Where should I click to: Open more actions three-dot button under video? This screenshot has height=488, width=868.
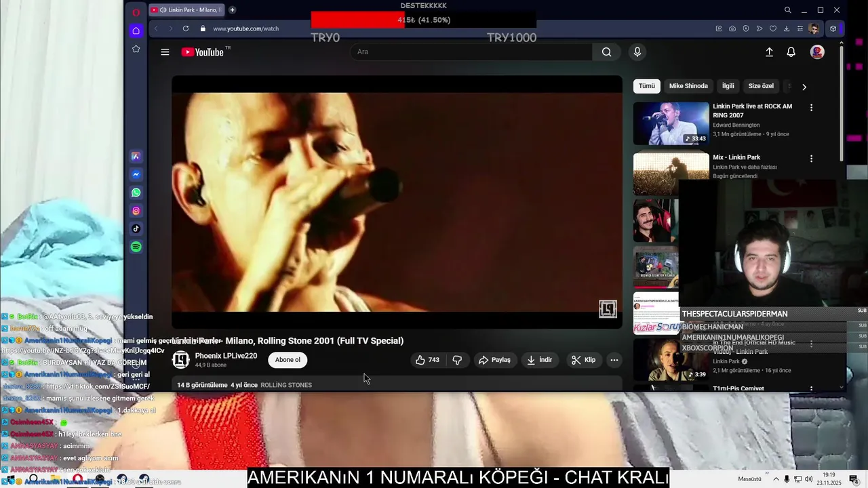tap(614, 360)
